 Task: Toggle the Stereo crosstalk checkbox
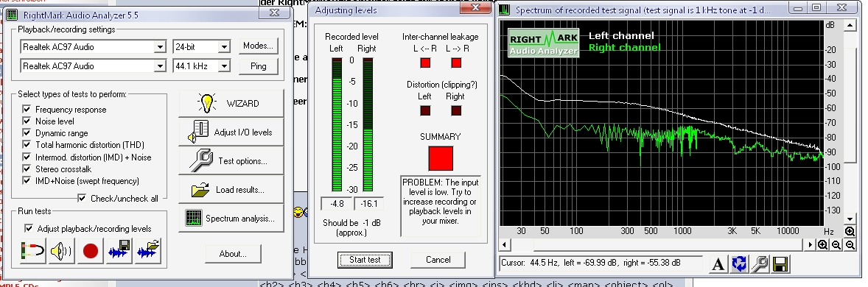(x=27, y=169)
